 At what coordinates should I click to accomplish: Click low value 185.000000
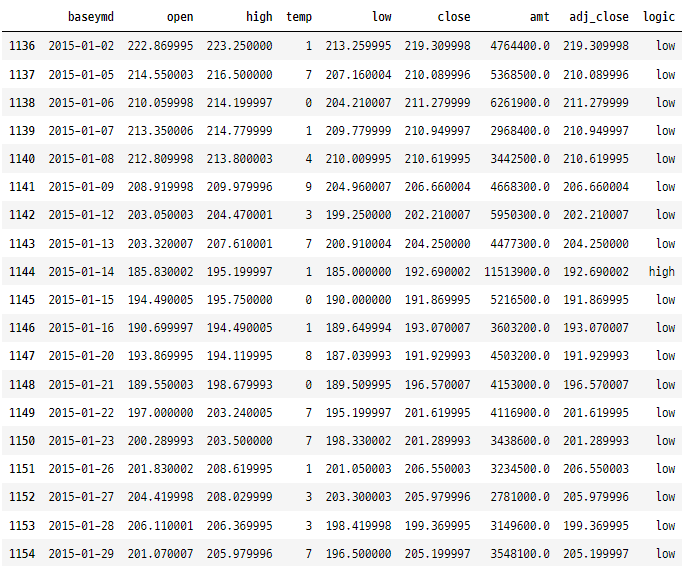[358, 271]
